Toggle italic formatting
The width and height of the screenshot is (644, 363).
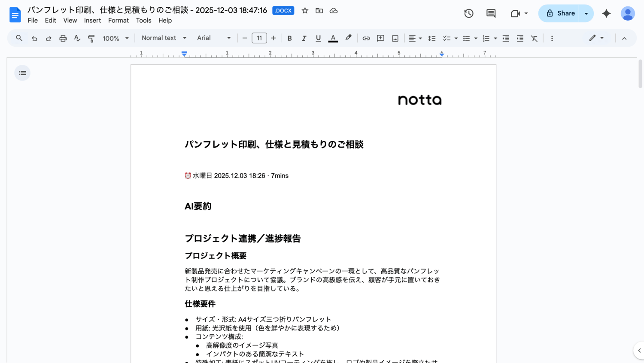tap(304, 38)
